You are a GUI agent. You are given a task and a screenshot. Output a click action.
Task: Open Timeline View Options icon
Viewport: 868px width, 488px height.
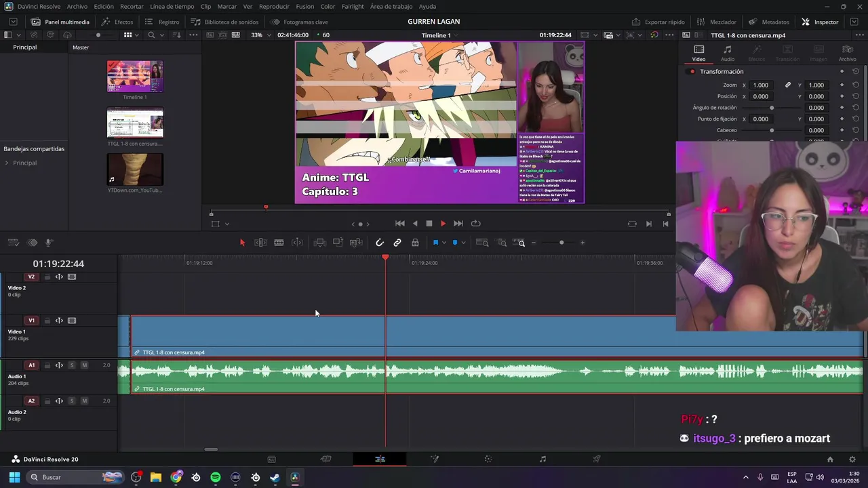click(x=13, y=243)
